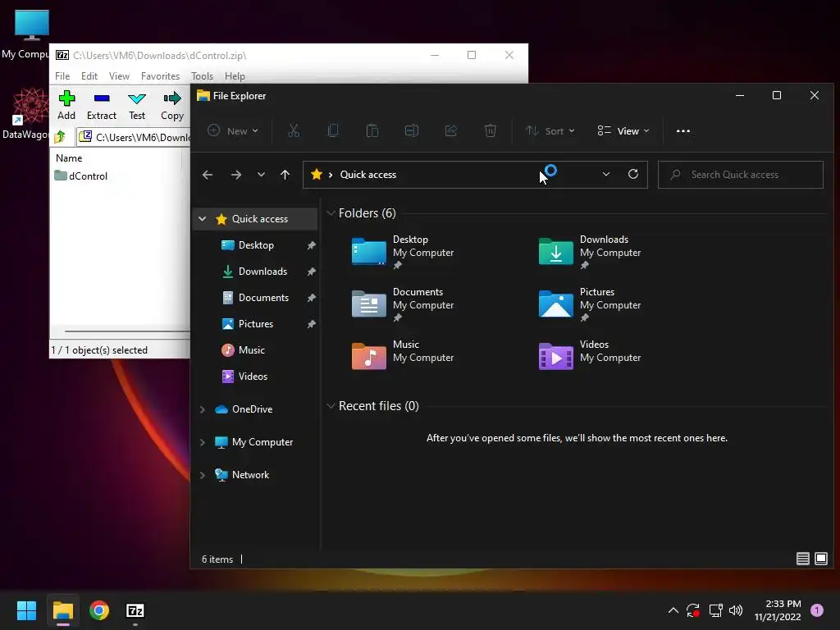Open the View dropdown in File Explorer
This screenshot has width=840, height=630.
coord(623,130)
